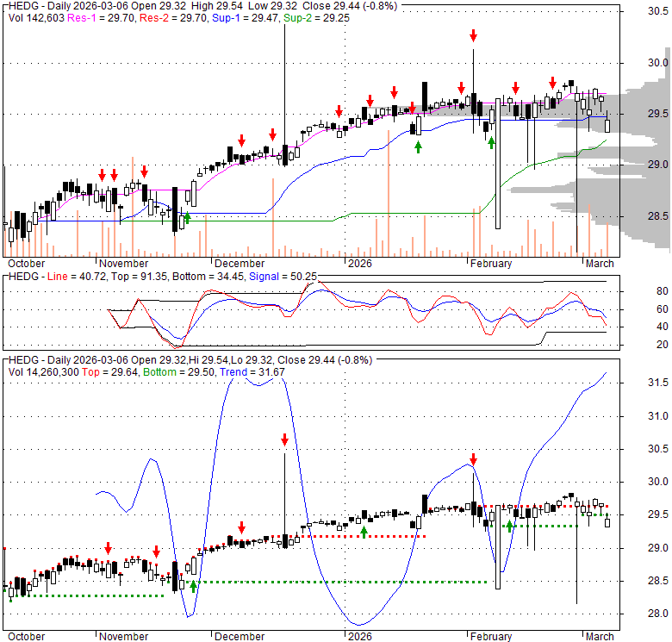Click the 'Bottom = 34.45' label in oscillator panel
Image resolution: width=672 pixels, height=642 pixels.
[208, 277]
